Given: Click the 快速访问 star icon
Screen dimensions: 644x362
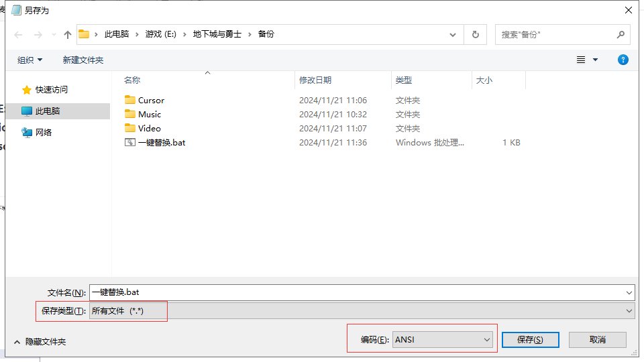Looking at the screenshot, I should pyautogui.click(x=27, y=89).
